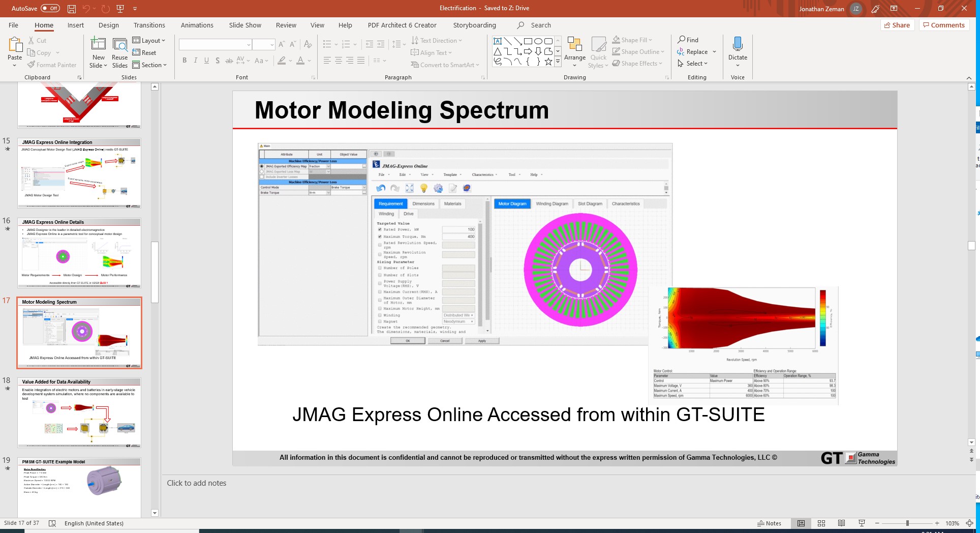
Task: Switch to the Insert tab
Action: pyautogui.click(x=76, y=25)
